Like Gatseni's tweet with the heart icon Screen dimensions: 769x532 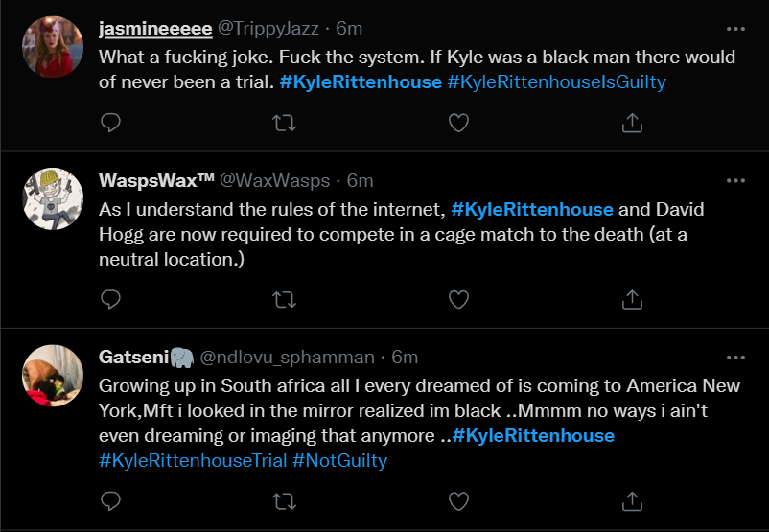[x=458, y=500]
